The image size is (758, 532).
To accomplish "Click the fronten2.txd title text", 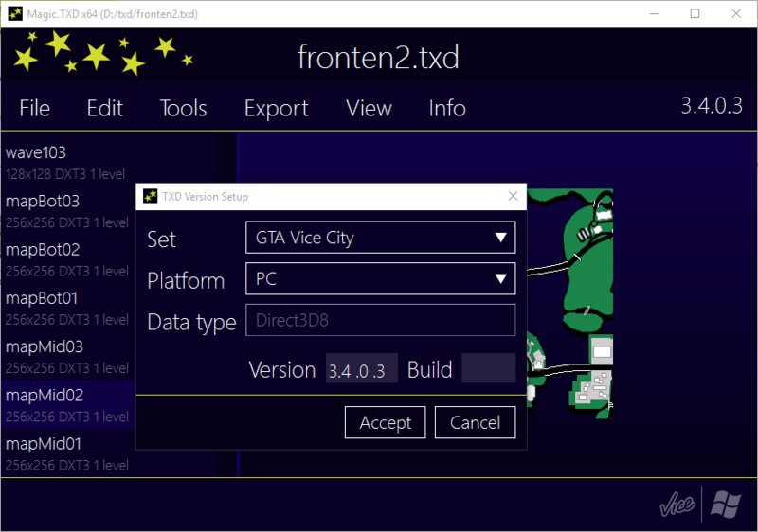I will click(378, 58).
